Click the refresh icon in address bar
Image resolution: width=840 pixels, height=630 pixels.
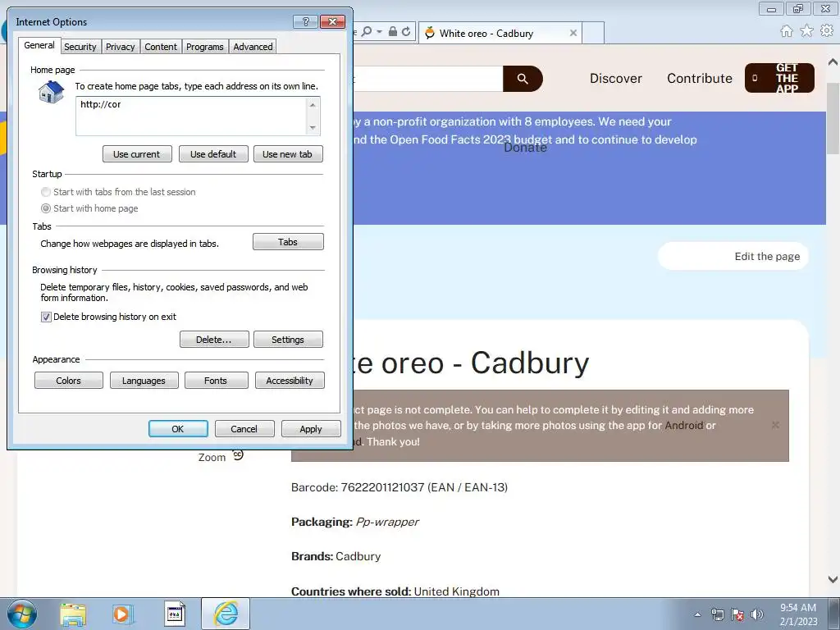tap(406, 32)
